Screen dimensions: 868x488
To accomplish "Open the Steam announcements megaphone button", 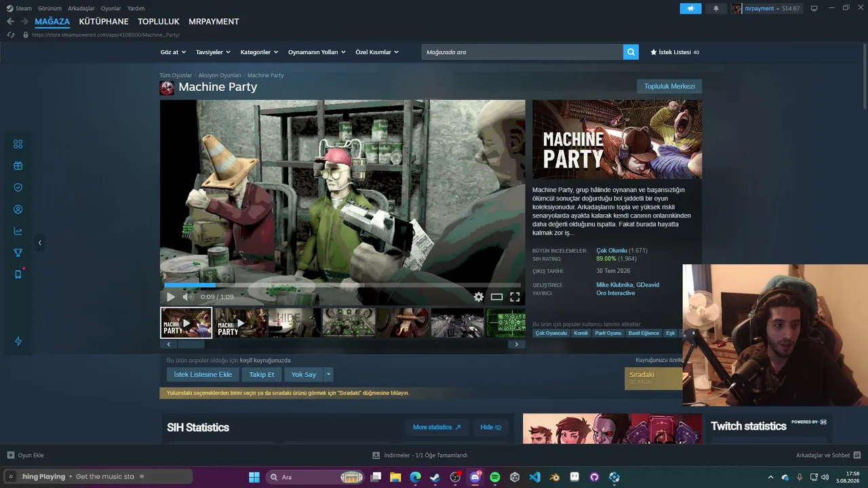I will (690, 8).
